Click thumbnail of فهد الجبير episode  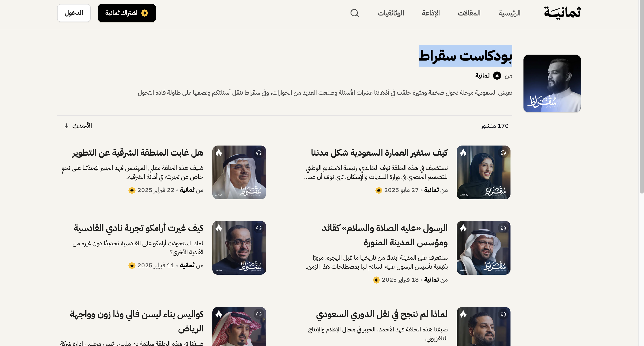pos(239,172)
